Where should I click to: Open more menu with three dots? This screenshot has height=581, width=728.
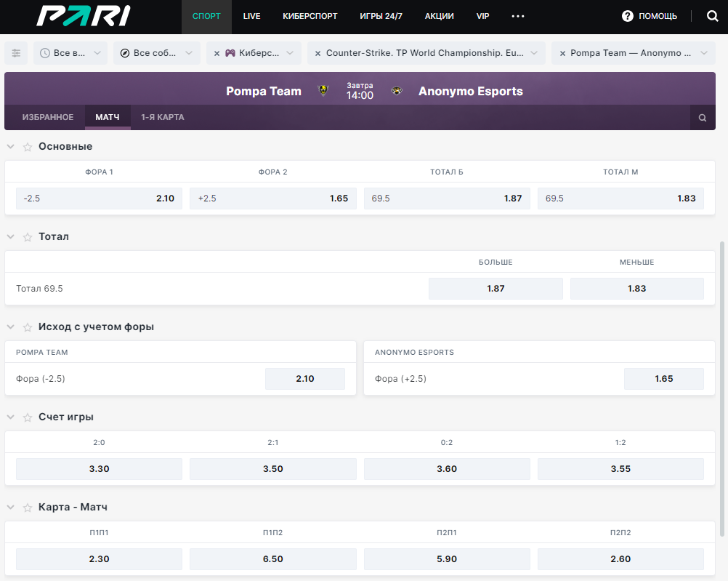[518, 16]
